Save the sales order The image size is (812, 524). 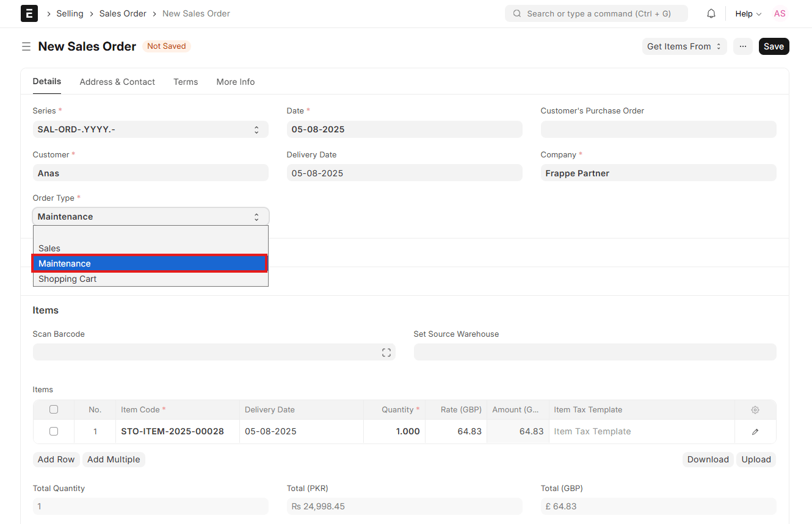pyautogui.click(x=774, y=46)
